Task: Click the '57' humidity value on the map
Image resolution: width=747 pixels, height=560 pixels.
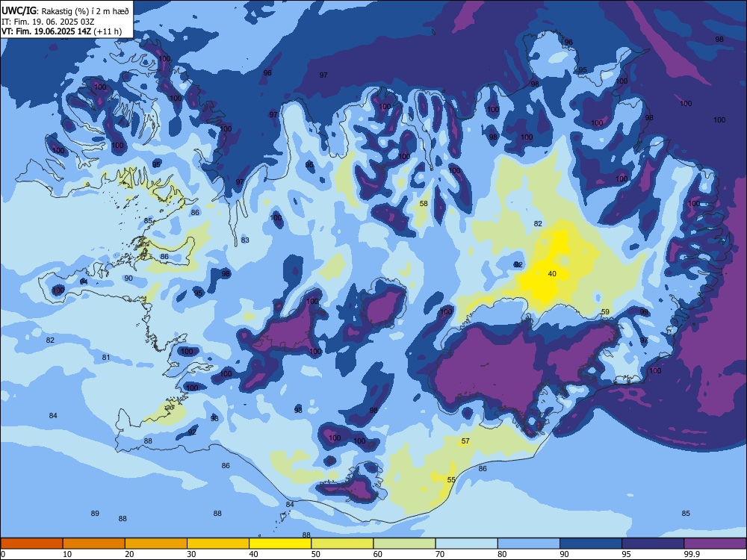Action: [x=465, y=441]
